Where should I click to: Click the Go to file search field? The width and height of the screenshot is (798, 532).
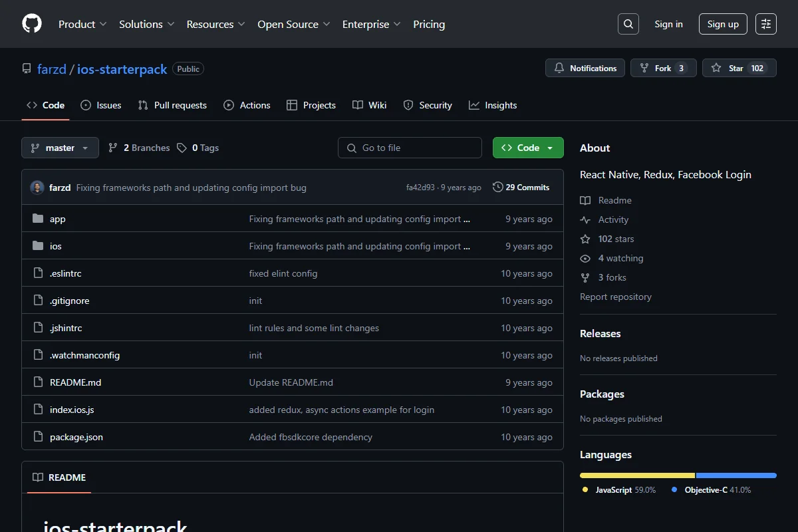pos(410,148)
